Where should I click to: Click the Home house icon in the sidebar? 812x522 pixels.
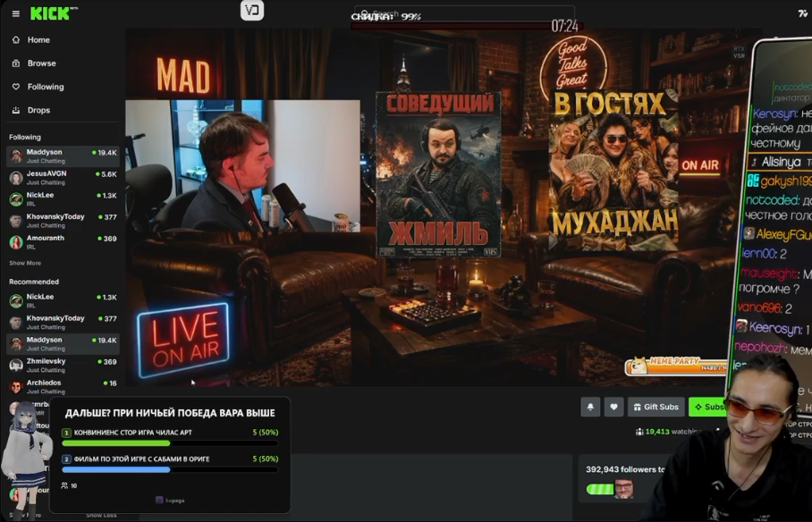(16, 40)
